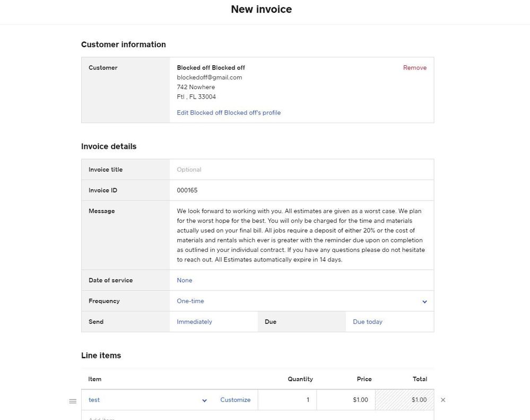Viewport: 530px width, 420px height.
Task: Change the Due today setting
Action: tap(368, 322)
